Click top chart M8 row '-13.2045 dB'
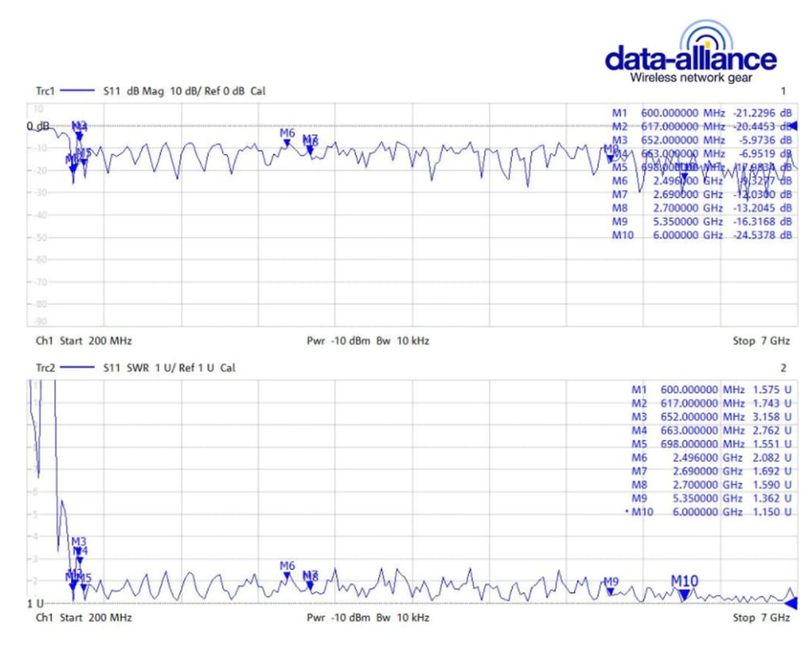The image size is (812, 646). pos(762,208)
